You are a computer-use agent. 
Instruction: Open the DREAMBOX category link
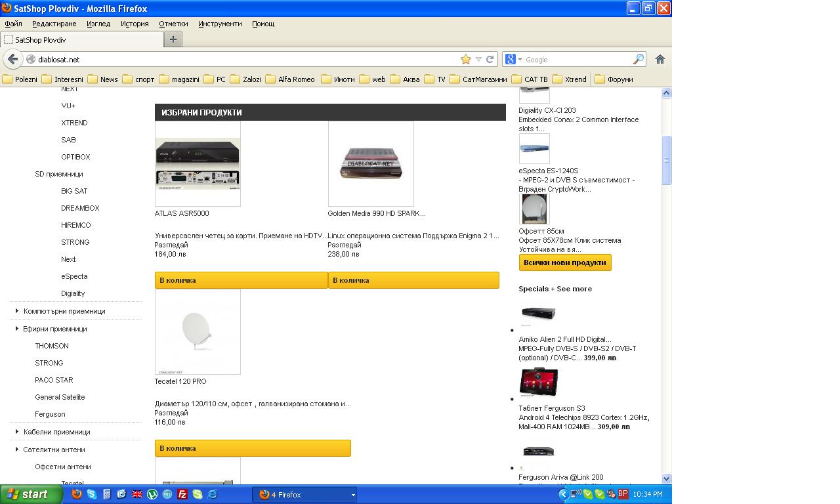pyautogui.click(x=80, y=208)
